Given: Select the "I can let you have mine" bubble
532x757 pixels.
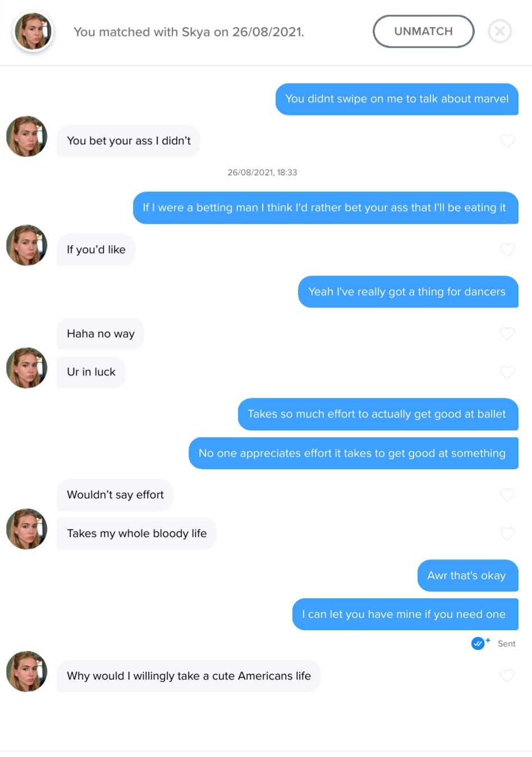Looking at the screenshot, I should pos(404,614).
